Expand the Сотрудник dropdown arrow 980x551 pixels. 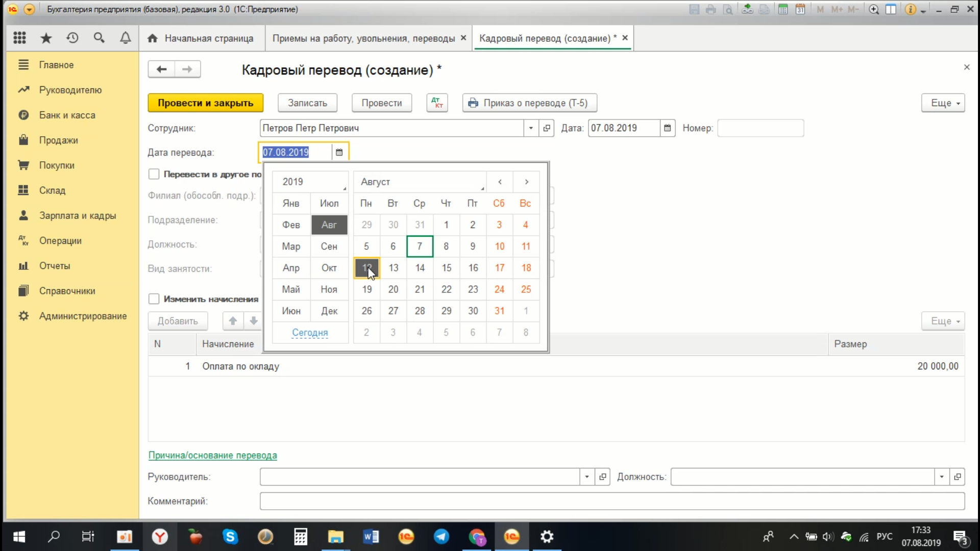[531, 128]
